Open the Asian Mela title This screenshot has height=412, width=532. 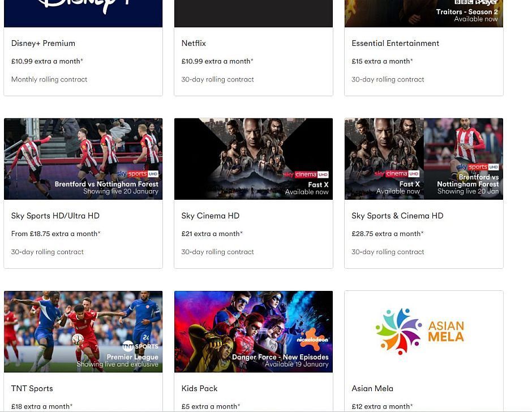pyautogui.click(x=372, y=389)
